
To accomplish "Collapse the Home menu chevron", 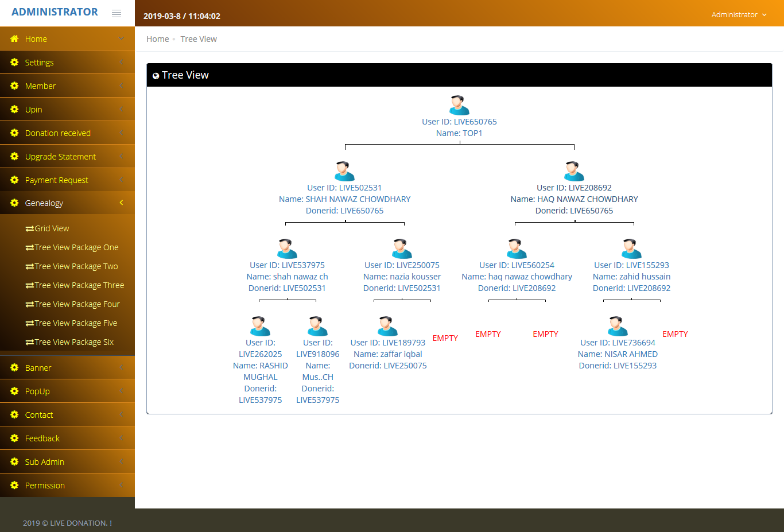I will 121,38.
